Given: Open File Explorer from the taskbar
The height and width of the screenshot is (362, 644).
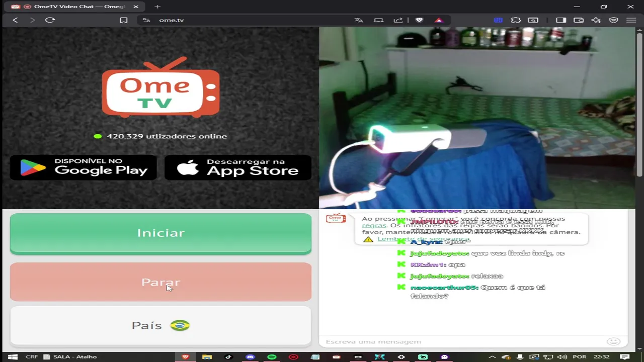Looking at the screenshot, I should pos(207,357).
